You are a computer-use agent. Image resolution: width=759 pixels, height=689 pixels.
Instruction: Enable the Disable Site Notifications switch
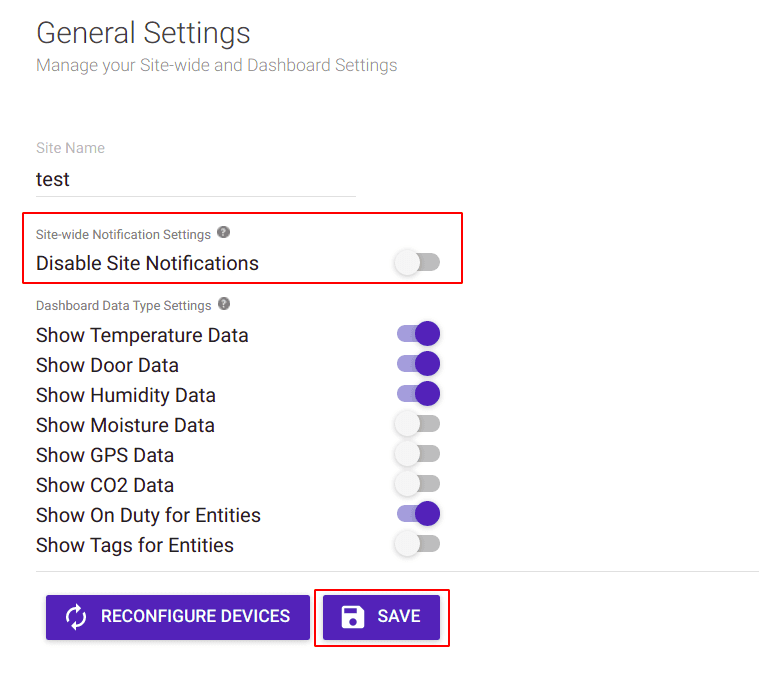417,263
